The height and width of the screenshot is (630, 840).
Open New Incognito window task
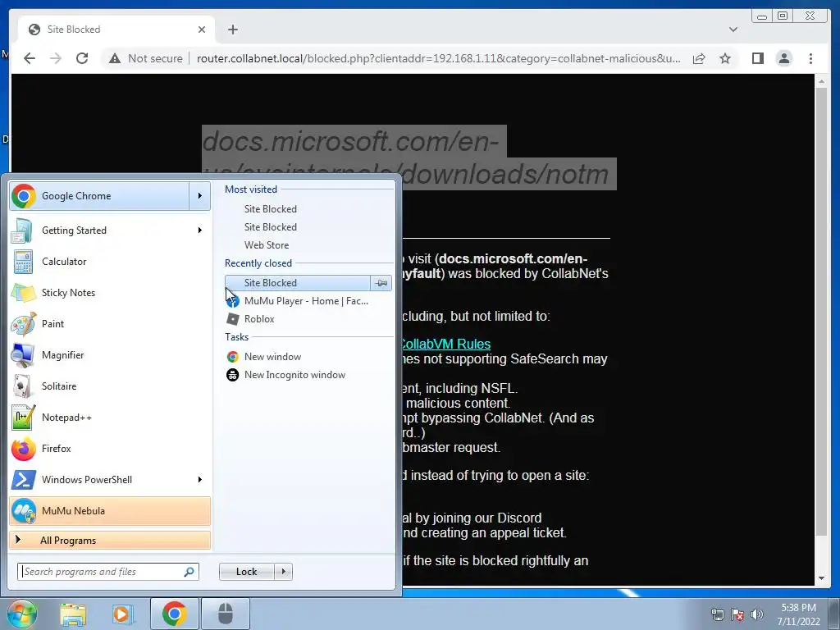pyautogui.click(x=308, y=375)
